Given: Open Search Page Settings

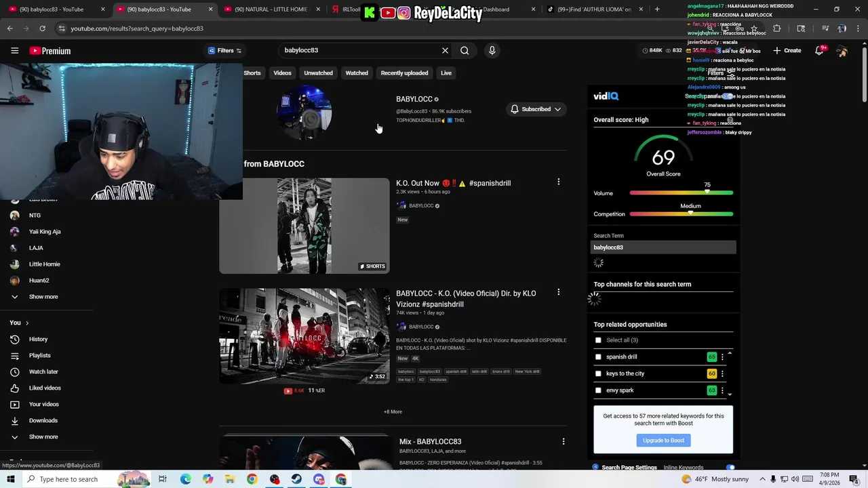Looking at the screenshot, I should coord(629,467).
